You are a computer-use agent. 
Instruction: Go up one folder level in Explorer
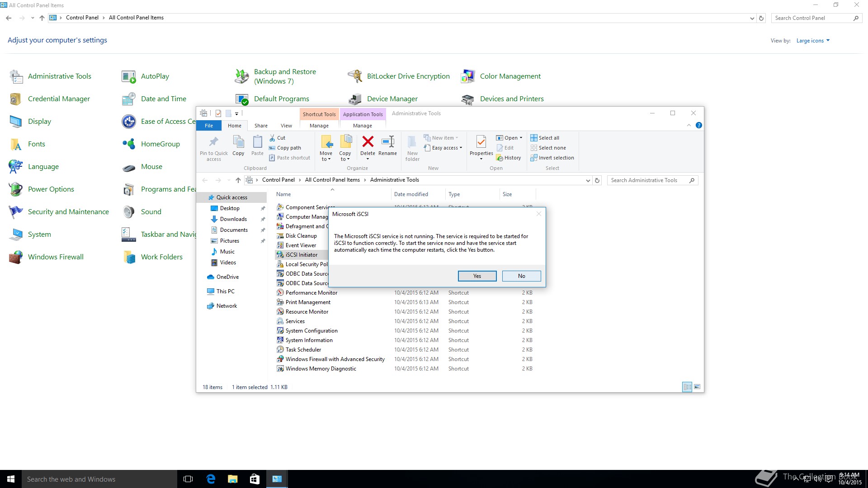click(238, 180)
